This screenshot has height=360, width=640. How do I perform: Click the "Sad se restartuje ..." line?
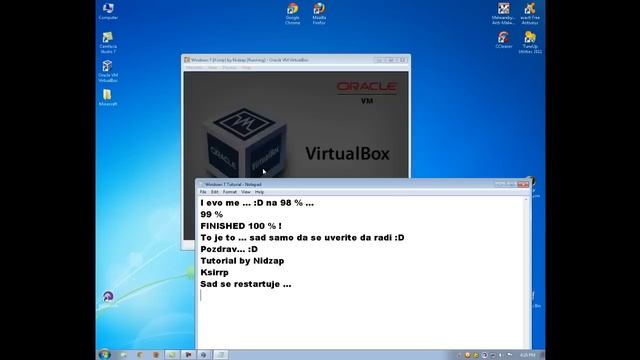(x=246, y=284)
